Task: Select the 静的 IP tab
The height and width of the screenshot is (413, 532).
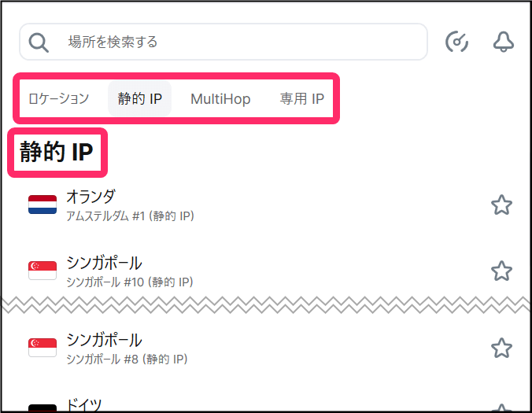Action: point(139,98)
